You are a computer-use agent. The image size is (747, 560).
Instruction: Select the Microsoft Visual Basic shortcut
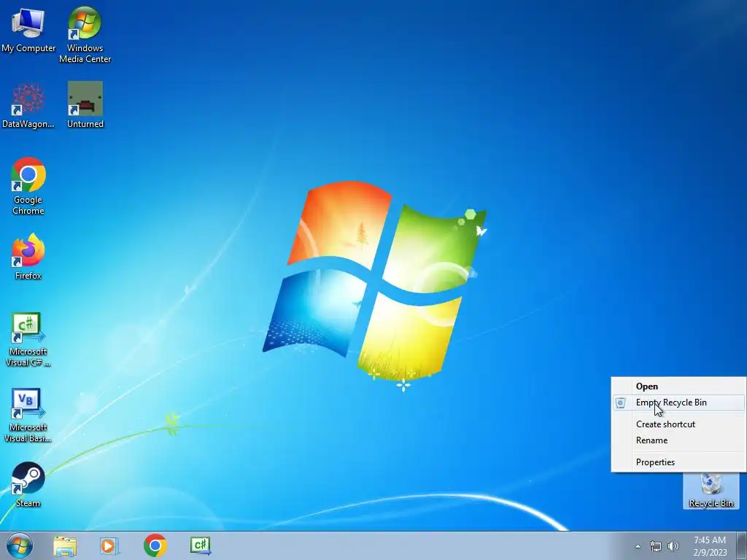click(28, 416)
